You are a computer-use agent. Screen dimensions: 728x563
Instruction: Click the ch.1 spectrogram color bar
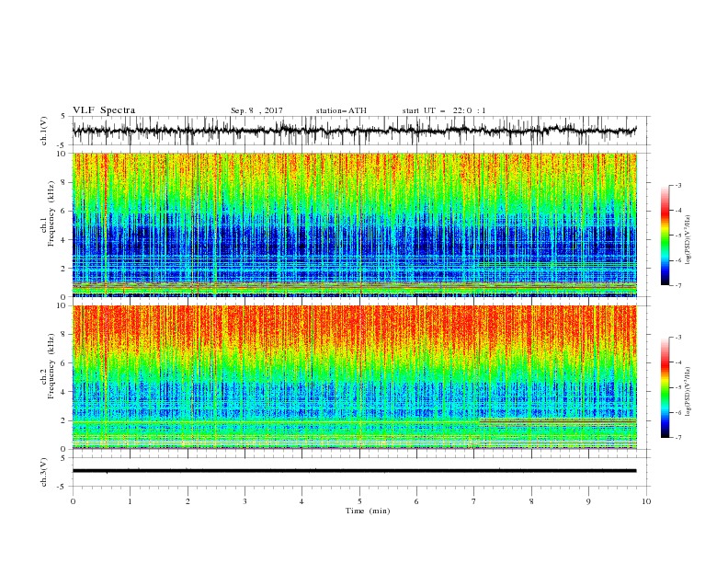[665, 236]
